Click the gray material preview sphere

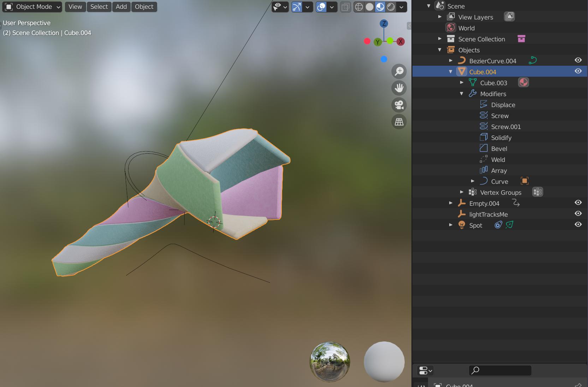click(x=384, y=362)
